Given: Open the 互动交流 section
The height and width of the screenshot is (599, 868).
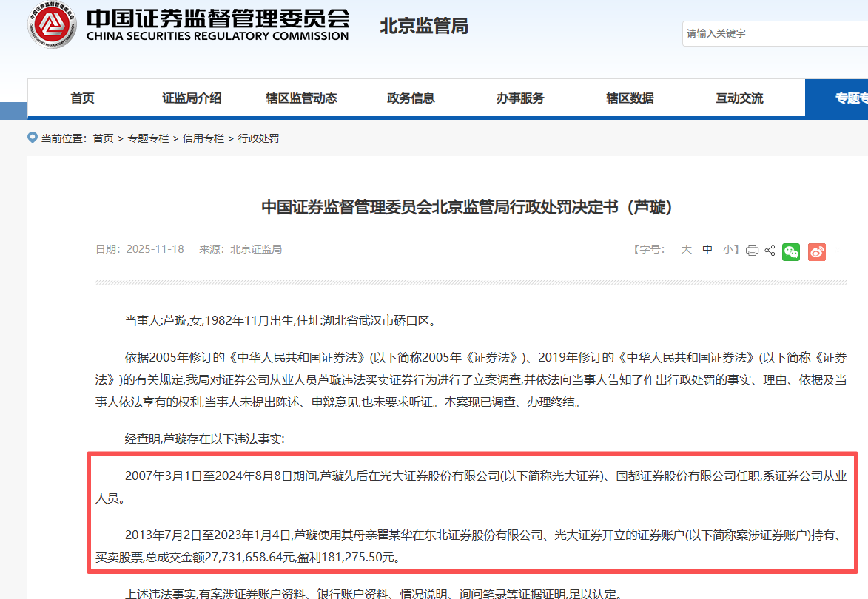Looking at the screenshot, I should pos(739,98).
